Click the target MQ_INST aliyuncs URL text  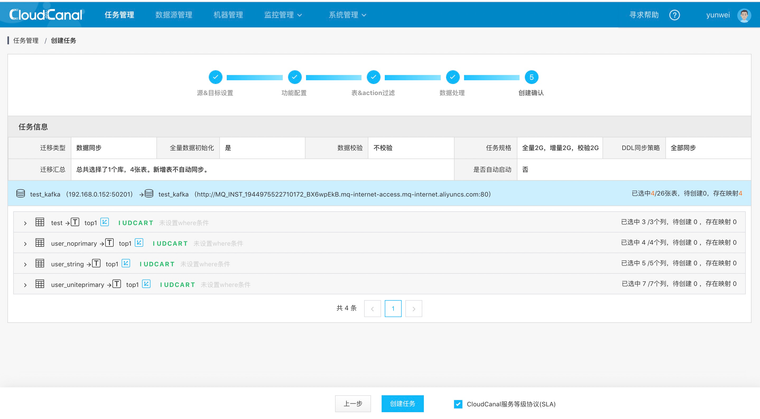point(343,194)
